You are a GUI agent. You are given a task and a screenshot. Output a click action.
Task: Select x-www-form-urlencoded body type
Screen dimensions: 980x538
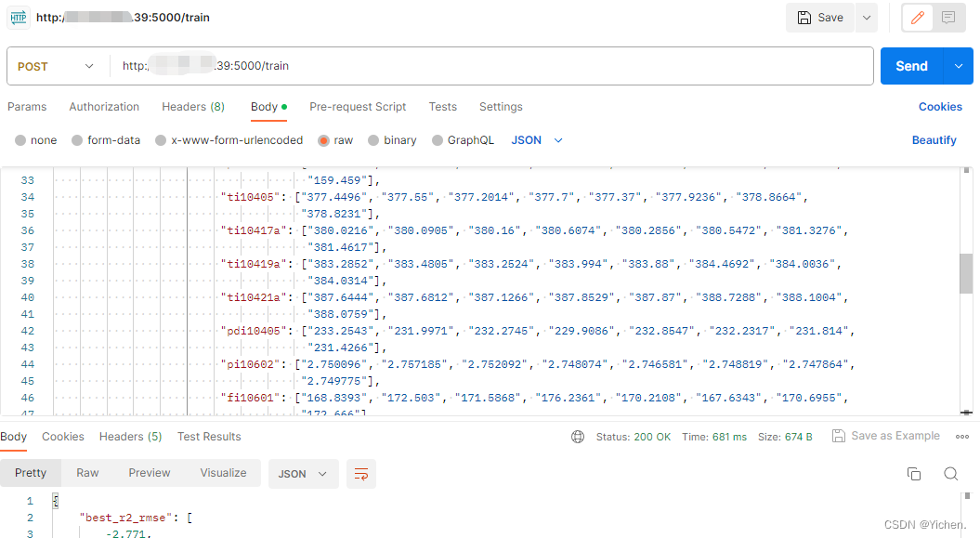[x=229, y=140]
